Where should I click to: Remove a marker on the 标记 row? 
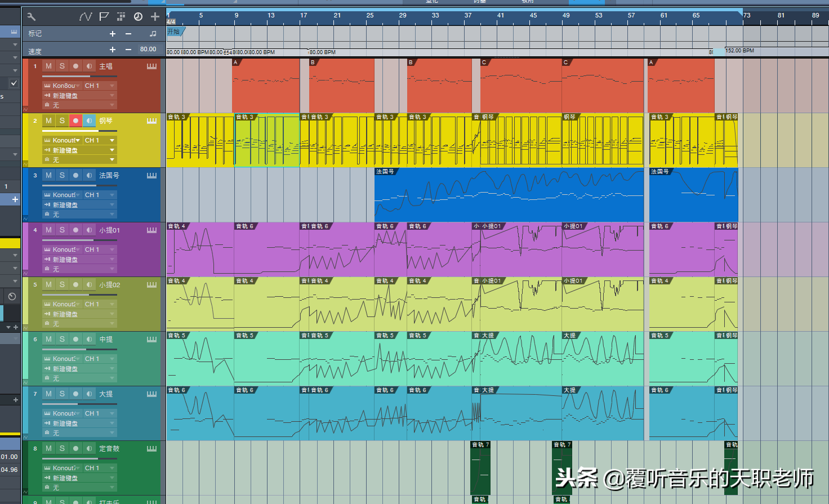[128, 34]
